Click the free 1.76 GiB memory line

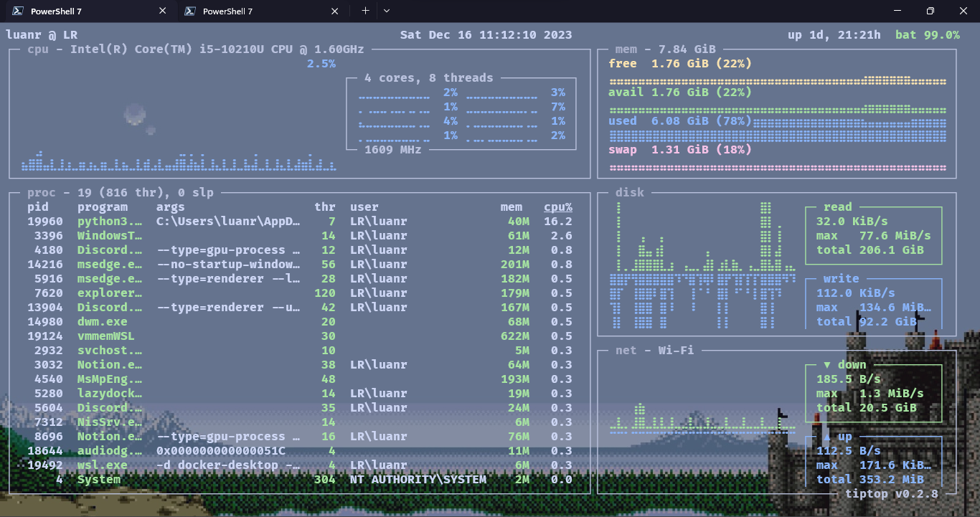[680, 64]
